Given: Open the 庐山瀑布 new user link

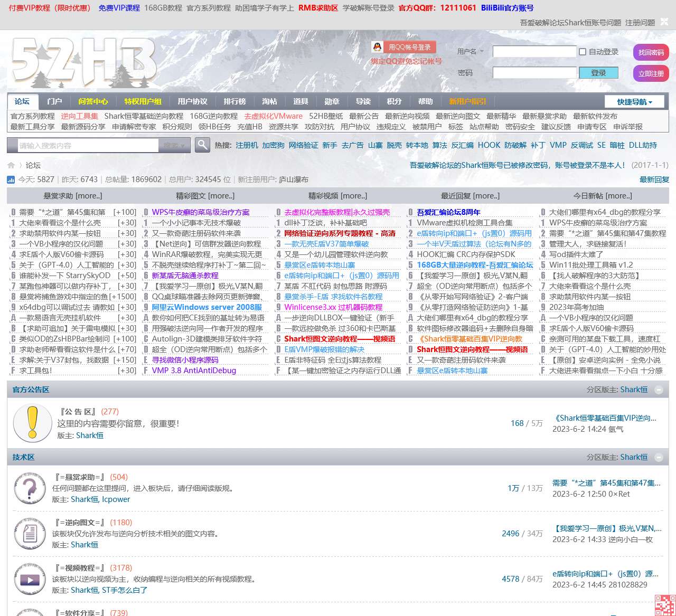Looking at the screenshot, I should click(x=293, y=179).
